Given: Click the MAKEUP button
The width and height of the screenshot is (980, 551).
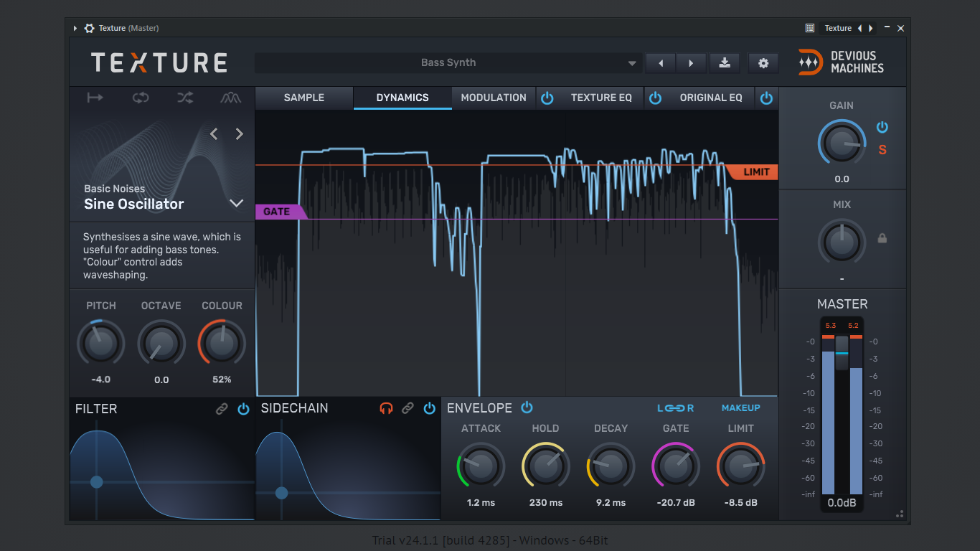Looking at the screenshot, I should coord(740,408).
